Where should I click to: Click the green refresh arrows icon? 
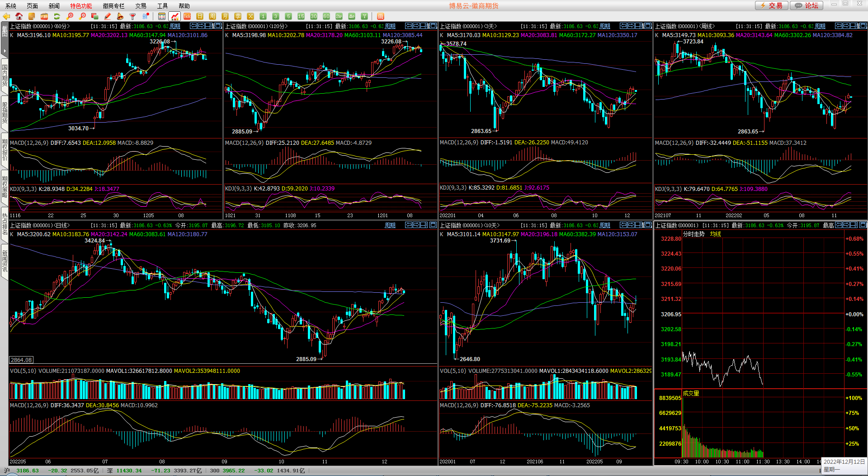pos(57,16)
